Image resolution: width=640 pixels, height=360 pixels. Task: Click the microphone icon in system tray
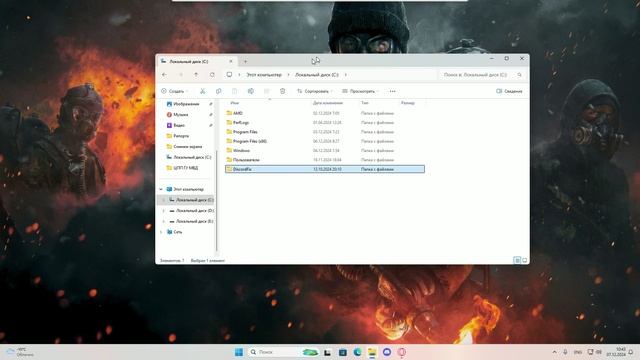pos(565,352)
